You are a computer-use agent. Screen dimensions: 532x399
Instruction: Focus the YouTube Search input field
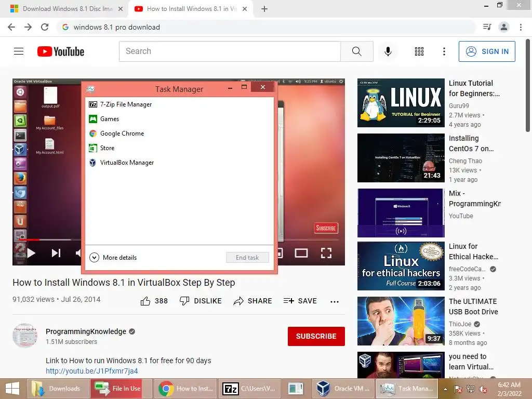(230, 51)
